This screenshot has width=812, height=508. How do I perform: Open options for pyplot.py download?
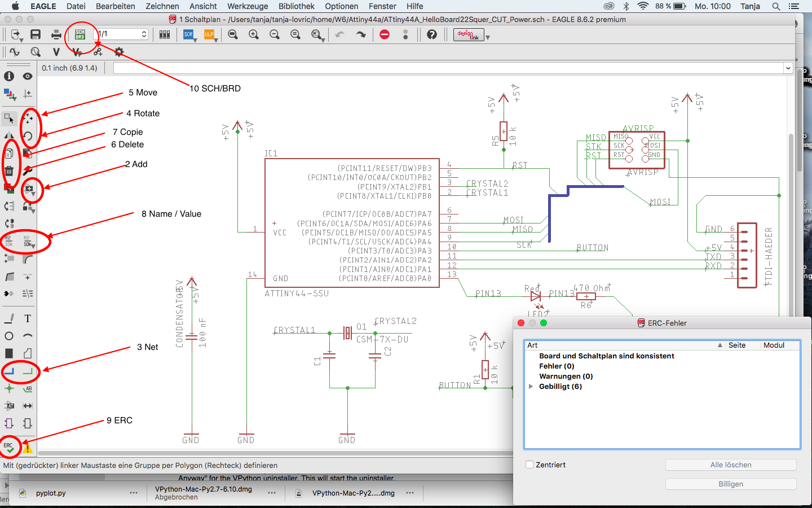tap(134, 493)
